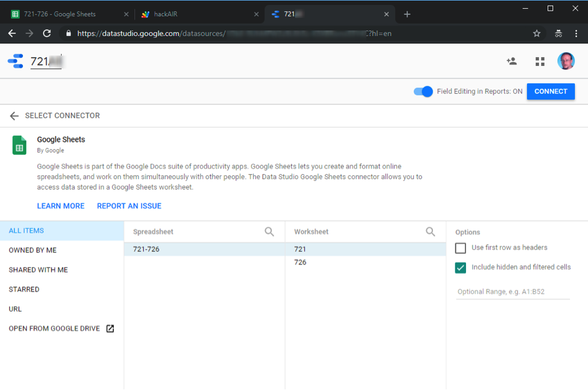The width and height of the screenshot is (588, 390).
Task: Click the padlock site info icon
Action: (x=68, y=34)
